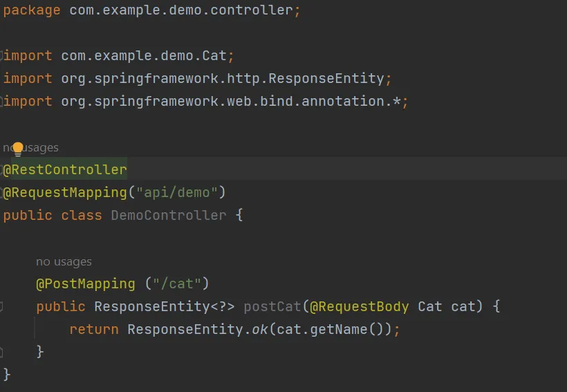Click the fold end marker at method closing brace
Screen dimensions: 567x392
[x=2, y=352]
